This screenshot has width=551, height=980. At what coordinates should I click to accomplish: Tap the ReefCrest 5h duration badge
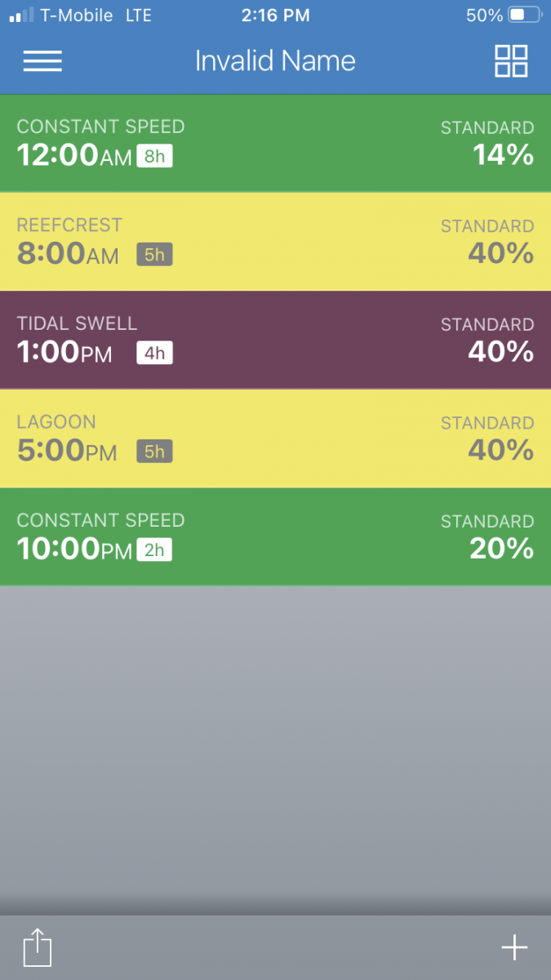click(x=154, y=255)
